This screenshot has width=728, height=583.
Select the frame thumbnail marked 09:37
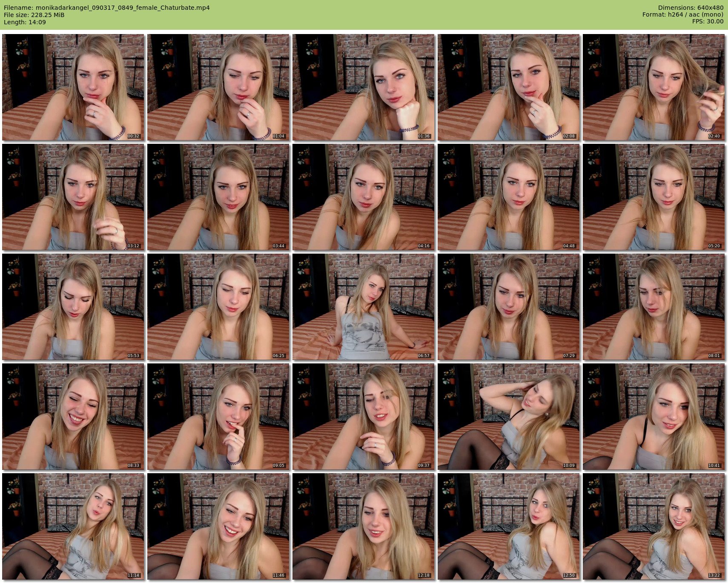(364, 417)
